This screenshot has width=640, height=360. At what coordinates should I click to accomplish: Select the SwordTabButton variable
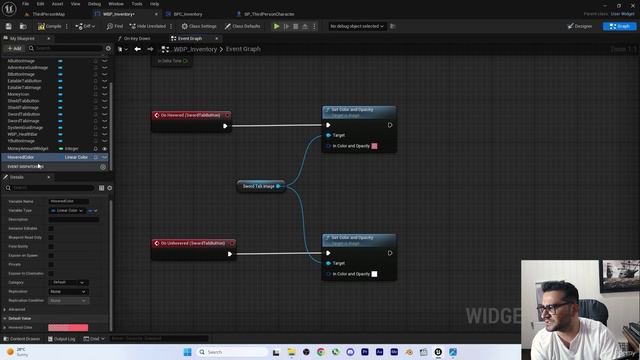pos(24,114)
